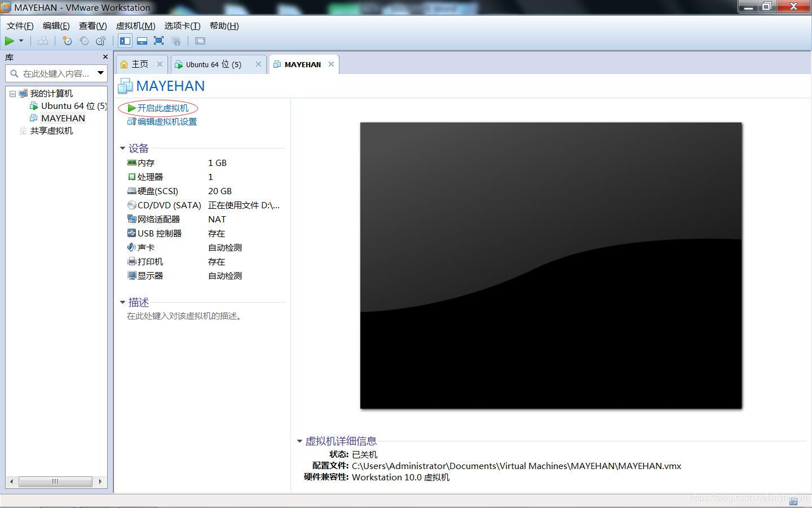Open Snapshot Manager via the clock-wrench icon

[100, 41]
